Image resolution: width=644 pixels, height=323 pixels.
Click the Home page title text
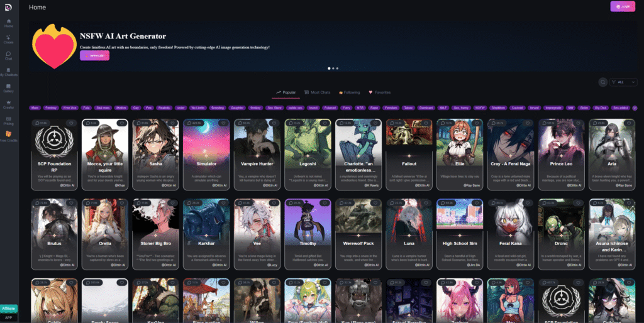(37, 7)
